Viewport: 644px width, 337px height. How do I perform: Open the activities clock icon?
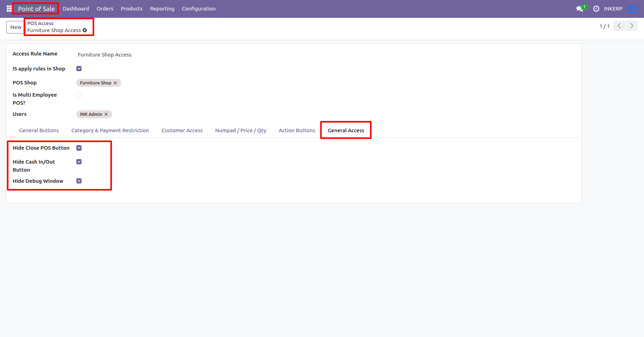[x=596, y=9]
